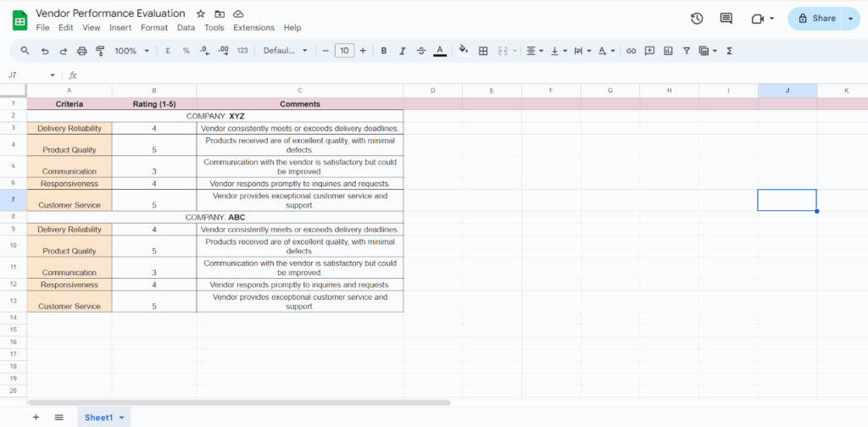Click the search menus magnifier icon
The width and height of the screenshot is (868, 427).
click(25, 51)
